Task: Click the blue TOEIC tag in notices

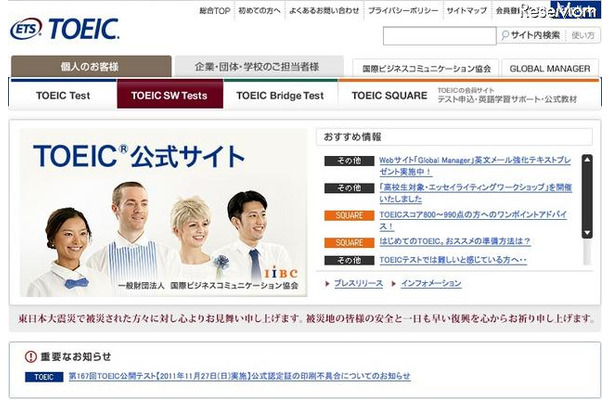Action: click(x=44, y=377)
